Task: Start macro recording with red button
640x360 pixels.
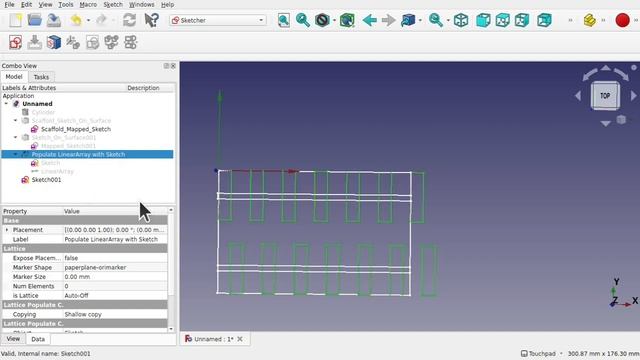Action: click(x=622, y=20)
